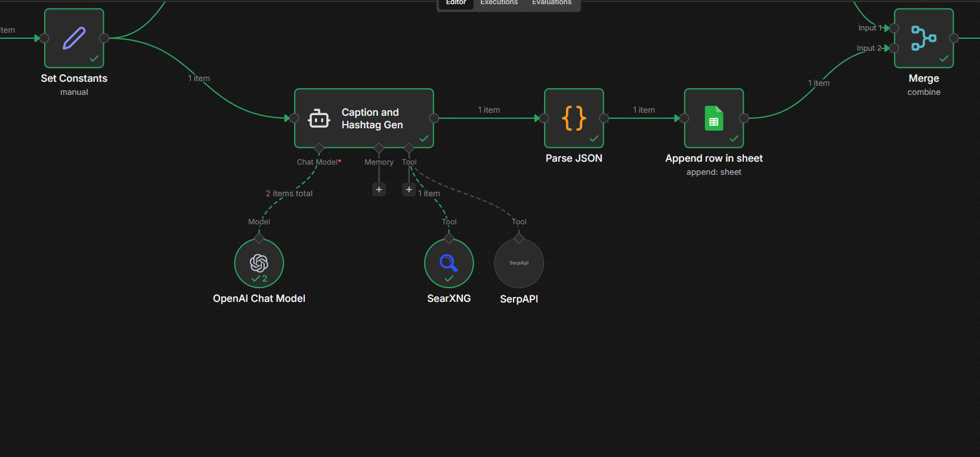Click input handle of Append row in sheet
Screen dimensions: 980x457
click(684, 118)
